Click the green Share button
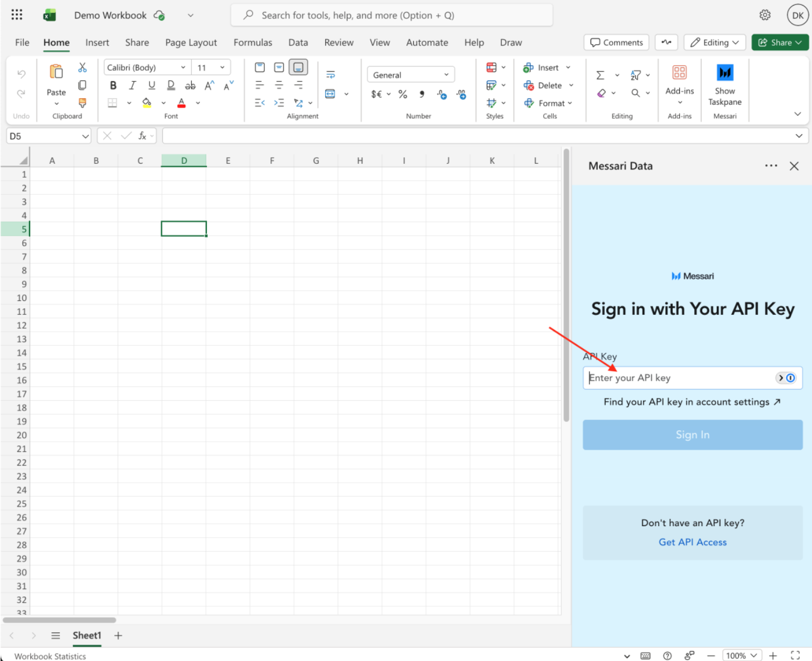The width and height of the screenshot is (812, 661). [x=780, y=42]
